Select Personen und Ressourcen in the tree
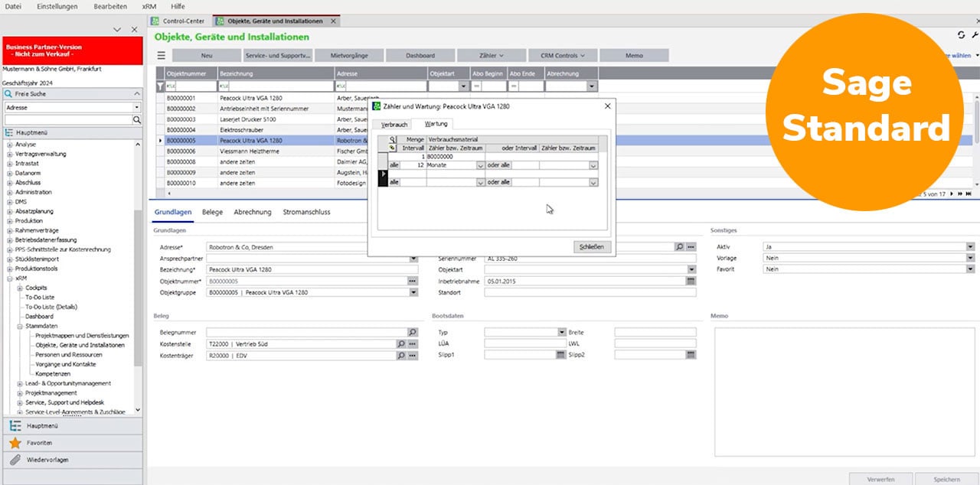980x485 pixels. point(70,355)
